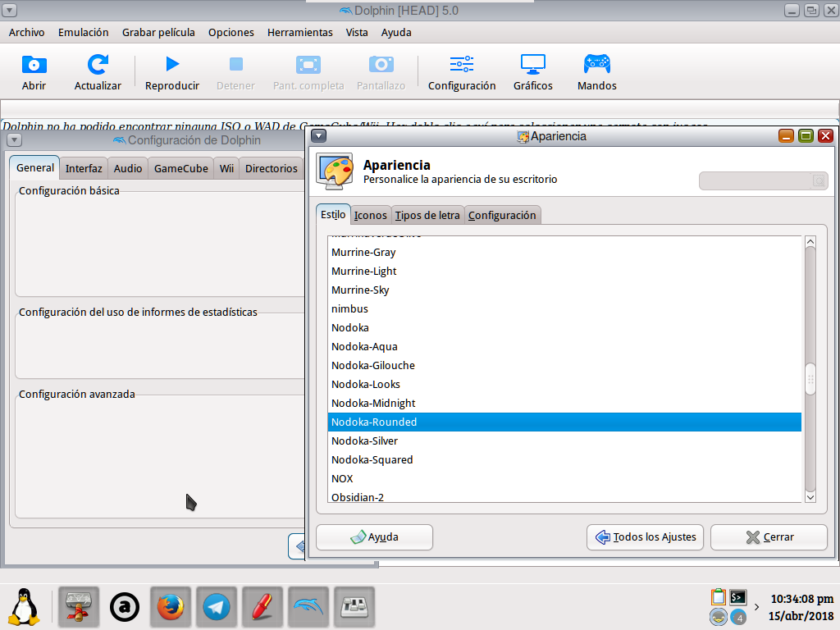The height and width of the screenshot is (630, 840).
Task: Click the round face tray icon
Action: click(719, 618)
